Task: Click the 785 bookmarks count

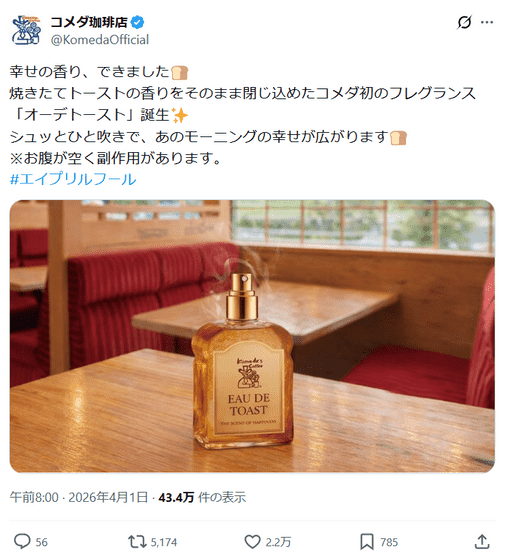Action: click(x=389, y=542)
